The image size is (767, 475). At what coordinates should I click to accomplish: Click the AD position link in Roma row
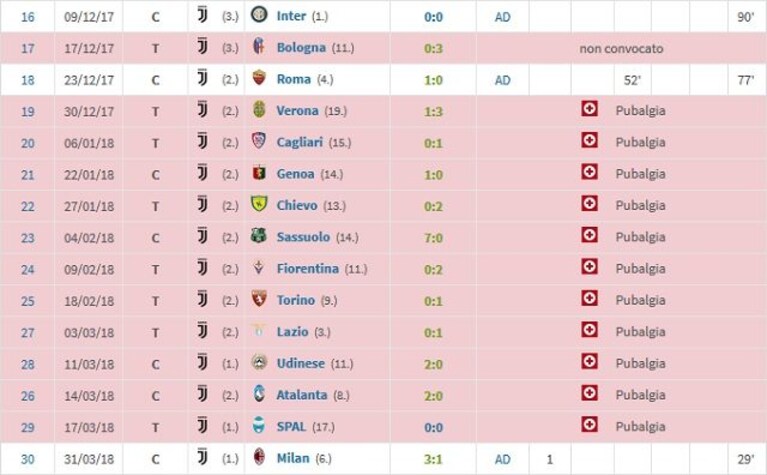coord(502,80)
